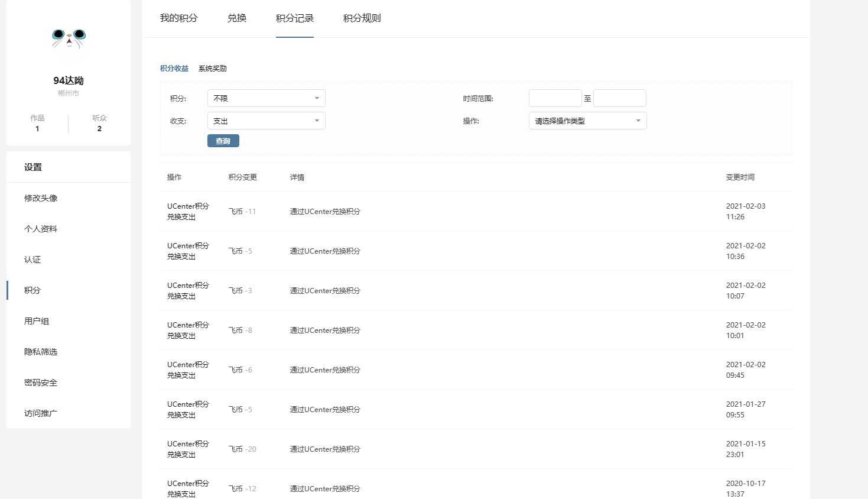The height and width of the screenshot is (499, 868).
Task: Select 用户组 in the settings menu
Action: (36, 320)
